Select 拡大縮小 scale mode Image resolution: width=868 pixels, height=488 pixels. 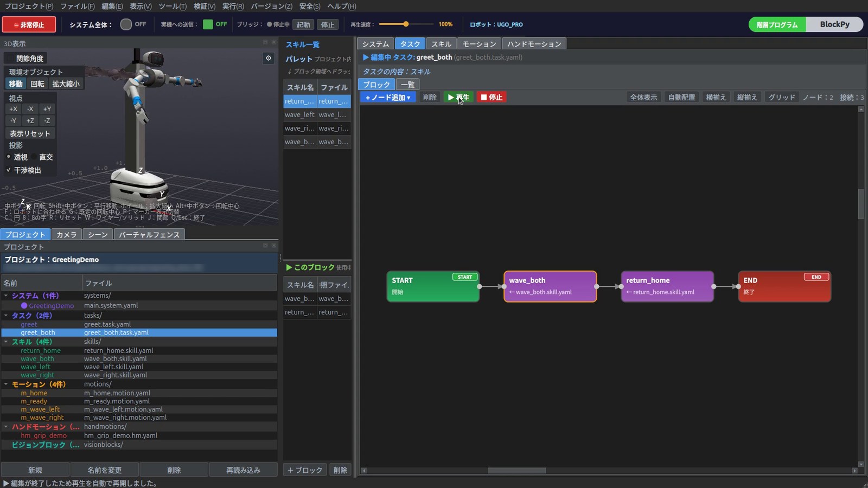pos(66,84)
